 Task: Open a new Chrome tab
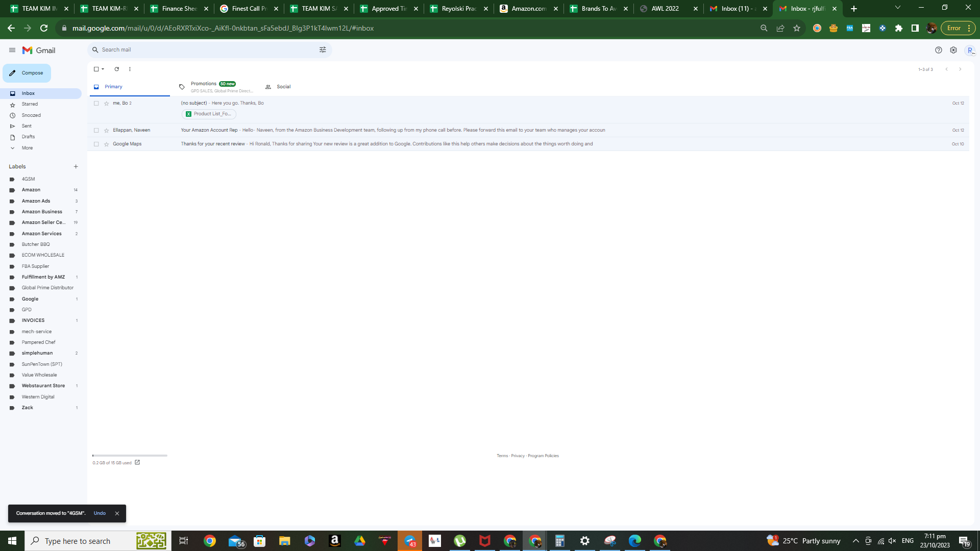point(854,9)
